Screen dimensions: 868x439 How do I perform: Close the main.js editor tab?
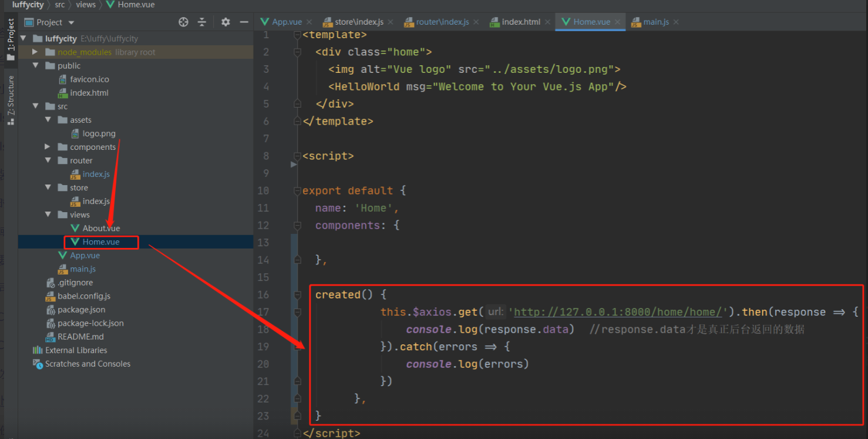[676, 22]
